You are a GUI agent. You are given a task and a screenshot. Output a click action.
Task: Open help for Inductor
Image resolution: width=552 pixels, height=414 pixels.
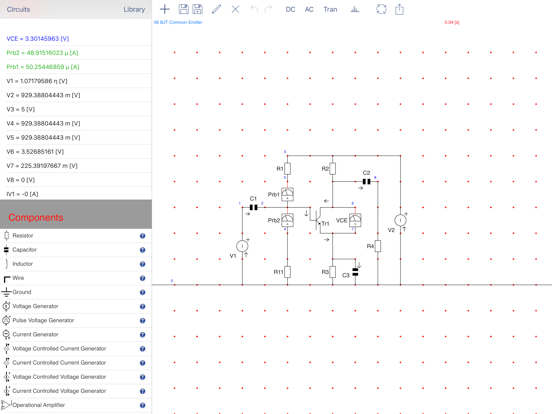(x=142, y=264)
